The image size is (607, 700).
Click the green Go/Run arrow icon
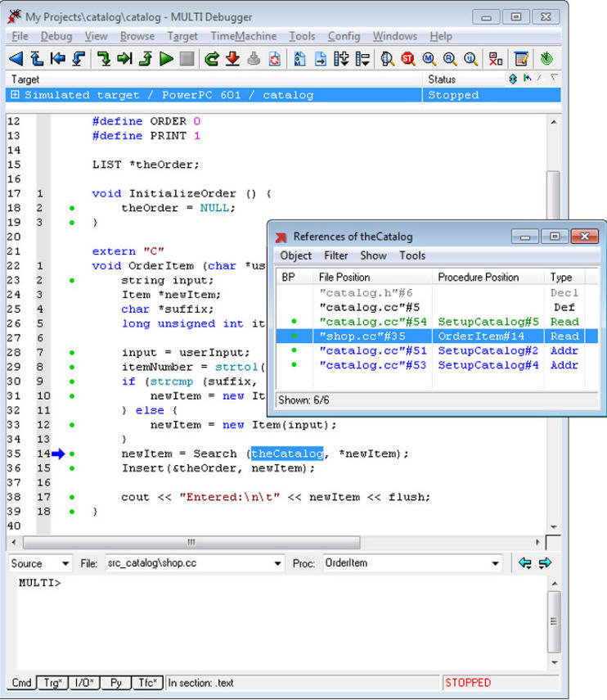coord(166,58)
